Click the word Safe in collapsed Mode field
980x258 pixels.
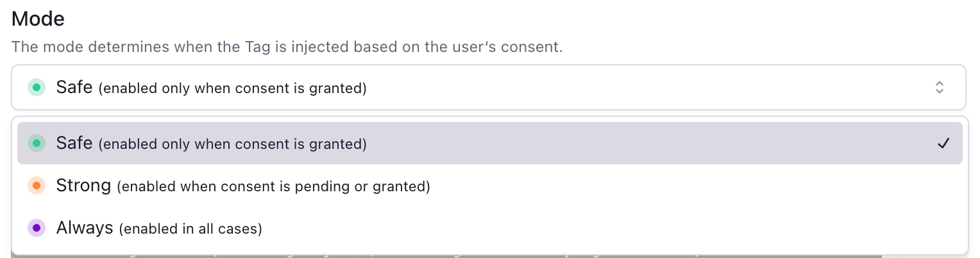click(74, 87)
